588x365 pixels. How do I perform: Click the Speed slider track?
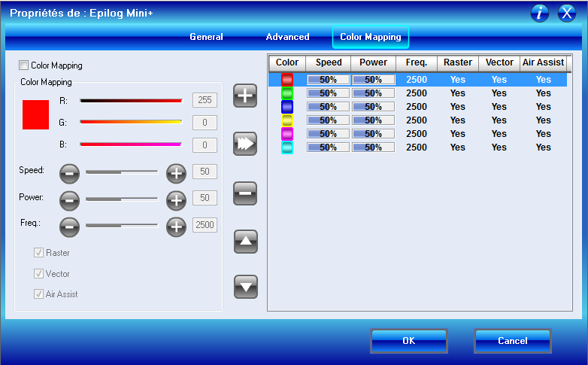tap(122, 172)
